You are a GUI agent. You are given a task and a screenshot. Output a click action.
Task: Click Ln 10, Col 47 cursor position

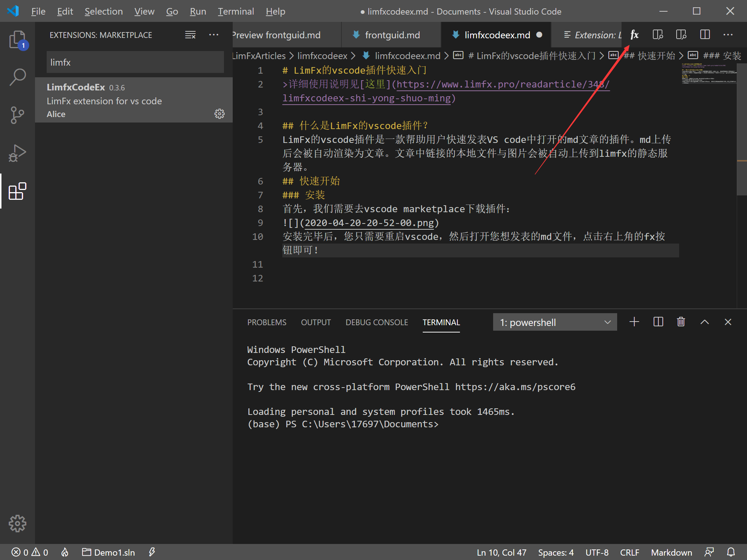coord(502,552)
